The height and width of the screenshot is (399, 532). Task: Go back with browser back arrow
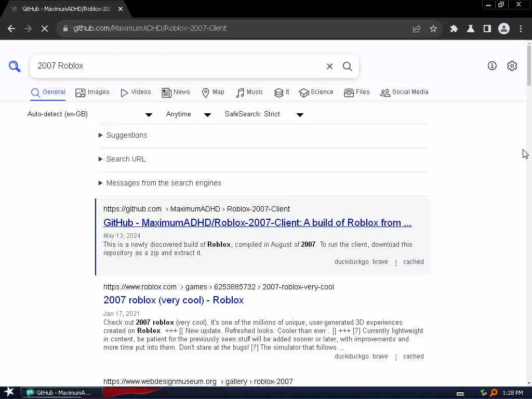(x=11, y=29)
